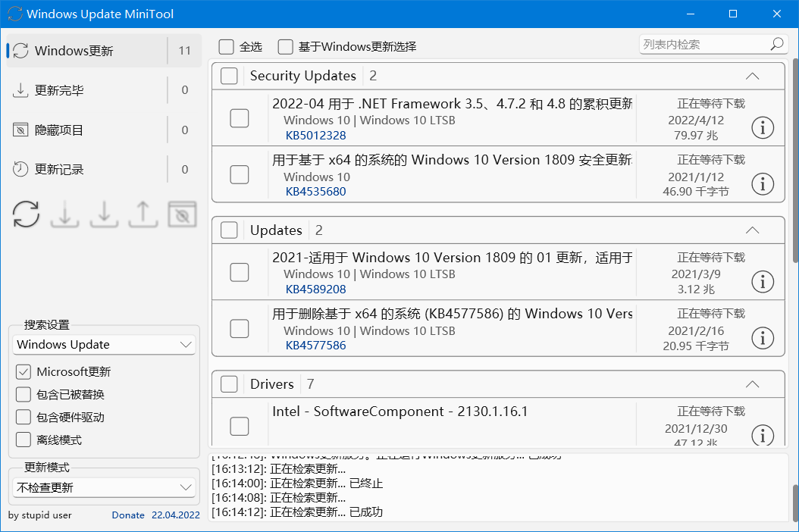799x532 pixels.
Task: Check the Security Updates group checkbox
Action: 229,76
